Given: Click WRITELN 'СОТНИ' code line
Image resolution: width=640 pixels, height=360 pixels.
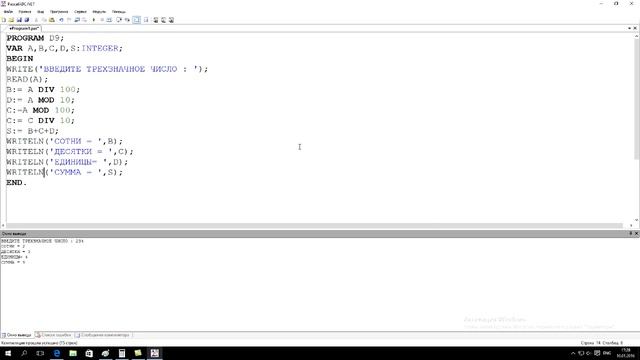Looking at the screenshot, I should click(64, 141).
